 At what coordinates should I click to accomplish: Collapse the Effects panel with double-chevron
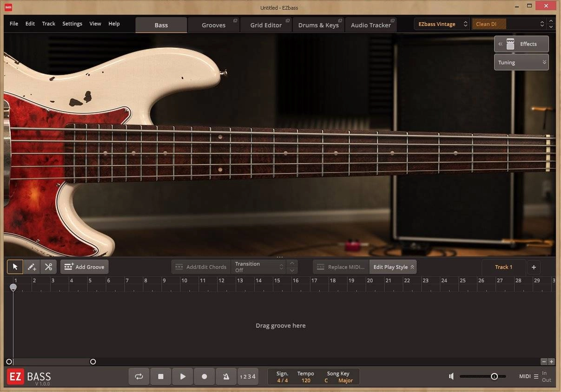(x=500, y=44)
